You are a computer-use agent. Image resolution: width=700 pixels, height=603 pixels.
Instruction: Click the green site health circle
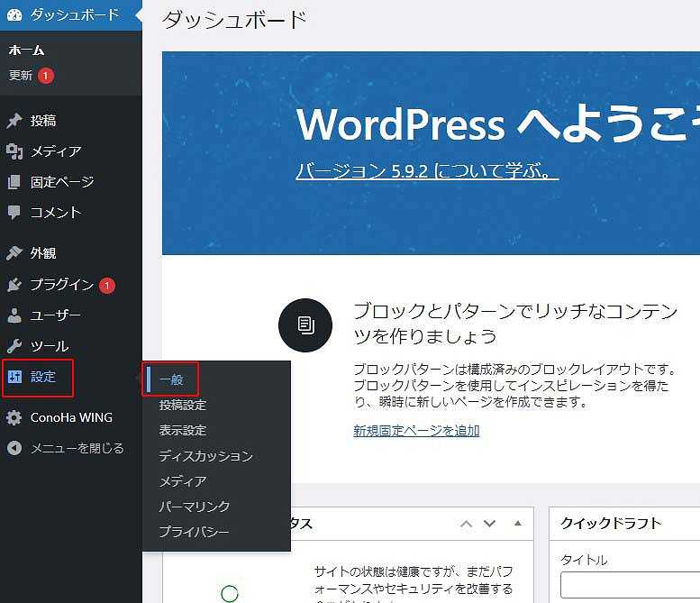(230, 594)
